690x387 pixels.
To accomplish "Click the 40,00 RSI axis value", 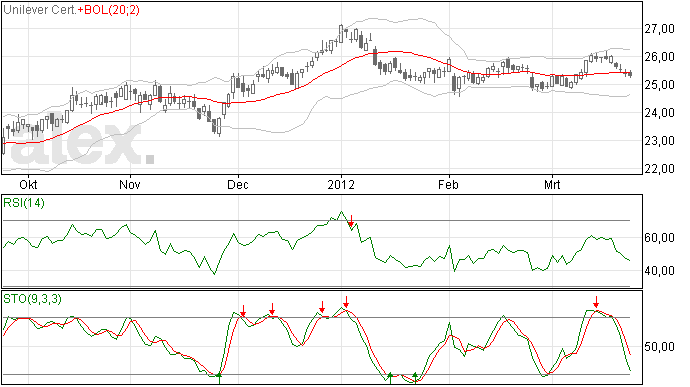I will [659, 271].
